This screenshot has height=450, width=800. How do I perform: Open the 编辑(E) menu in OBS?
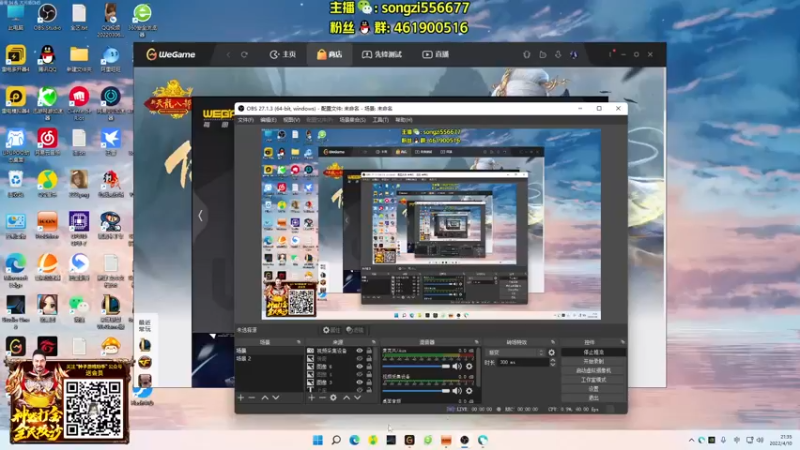point(268,120)
